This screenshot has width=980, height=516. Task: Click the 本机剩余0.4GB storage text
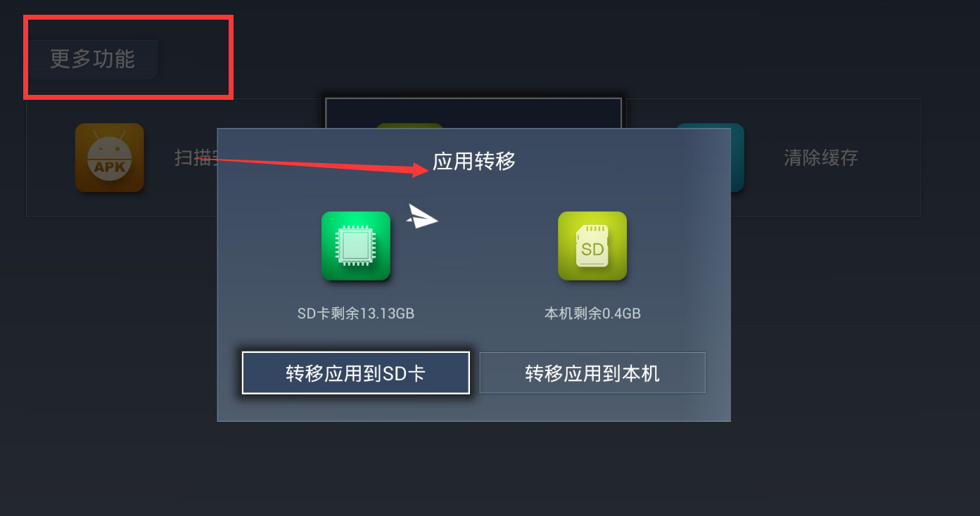tap(592, 314)
